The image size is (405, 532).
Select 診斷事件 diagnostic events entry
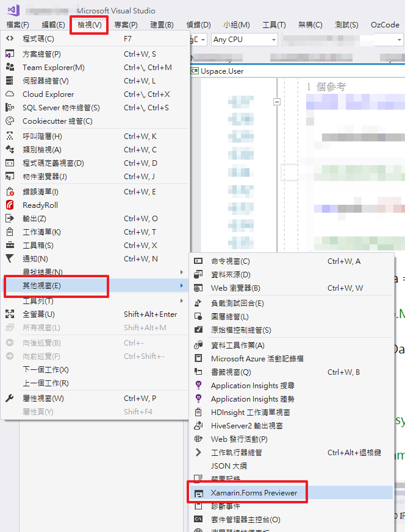click(x=292, y=506)
